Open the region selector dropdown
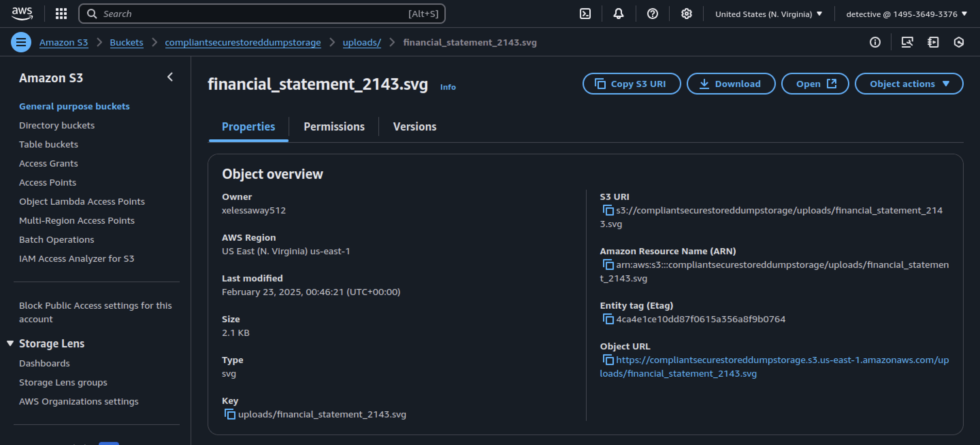This screenshot has width=980, height=445. coord(769,14)
